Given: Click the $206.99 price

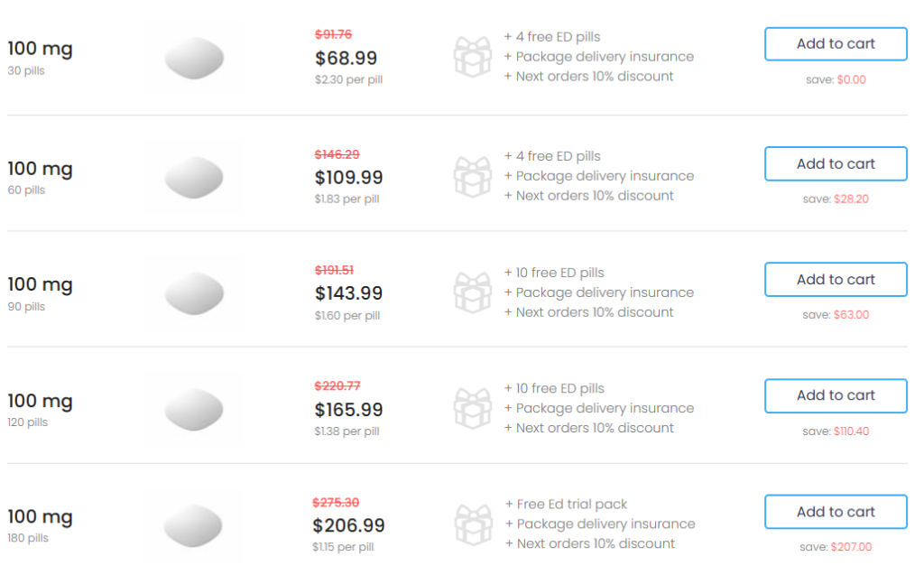Looking at the screenshot, I should click(x=348, y=525).
